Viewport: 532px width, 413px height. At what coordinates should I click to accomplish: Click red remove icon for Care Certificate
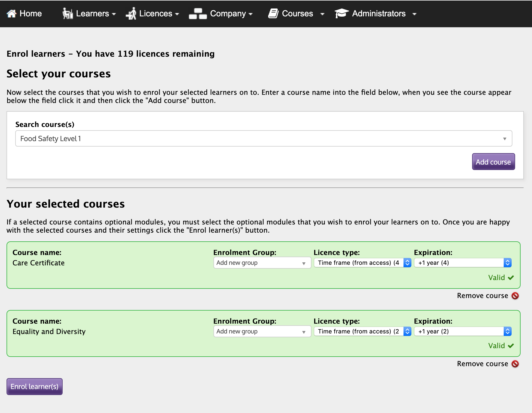[515, 296]
